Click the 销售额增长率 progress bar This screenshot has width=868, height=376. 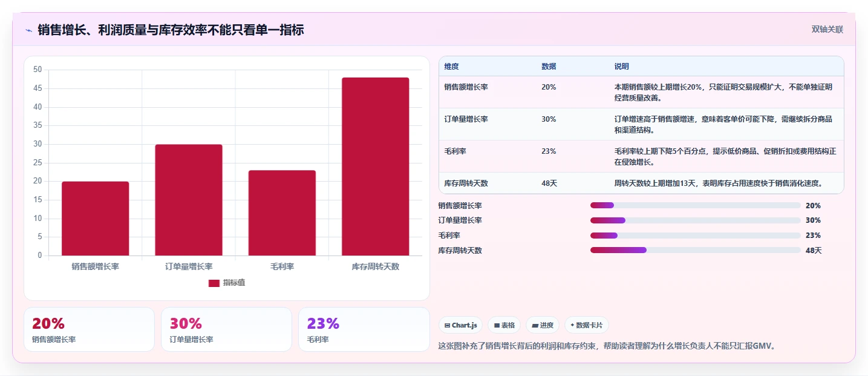coord(696,205)
